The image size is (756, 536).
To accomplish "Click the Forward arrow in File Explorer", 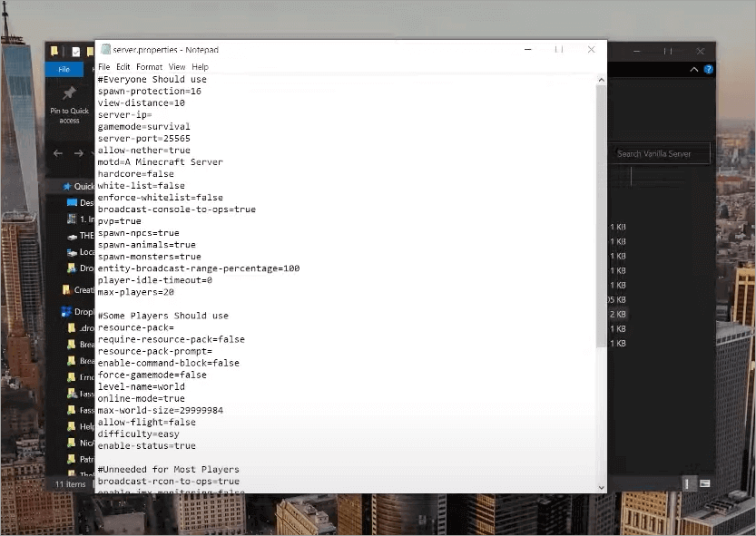I will (78, 153).
